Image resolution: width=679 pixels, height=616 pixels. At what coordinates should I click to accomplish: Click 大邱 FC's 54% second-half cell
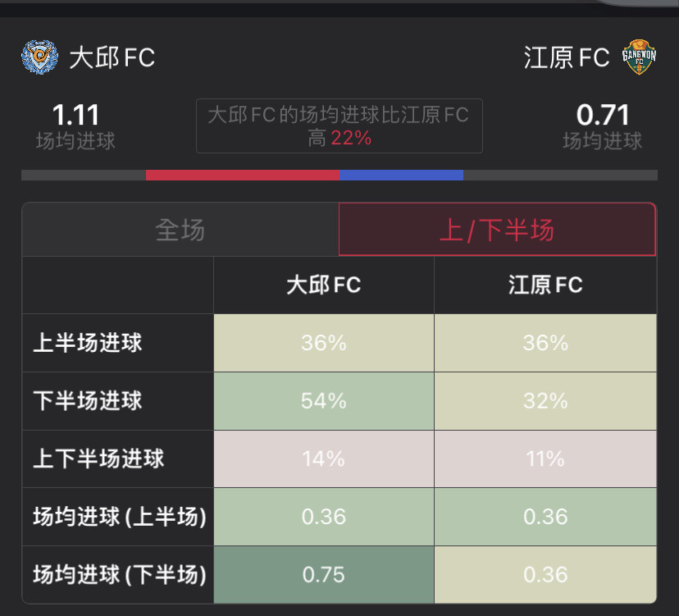323,401
